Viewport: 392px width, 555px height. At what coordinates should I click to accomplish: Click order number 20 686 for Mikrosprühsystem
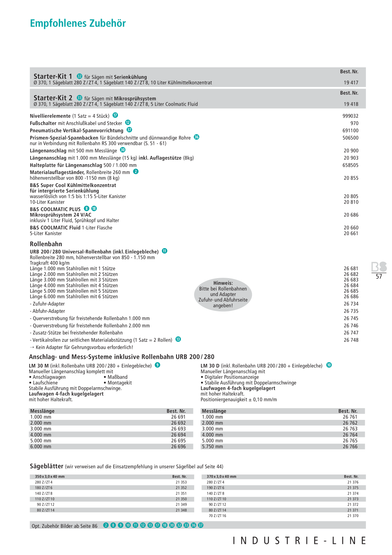click(x=351, y=215)
